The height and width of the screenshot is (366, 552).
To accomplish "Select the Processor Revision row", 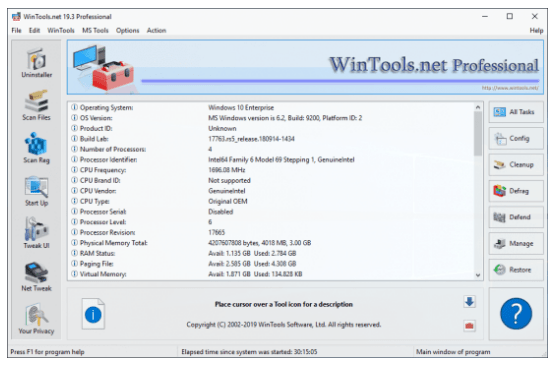I will coord(272,232).
